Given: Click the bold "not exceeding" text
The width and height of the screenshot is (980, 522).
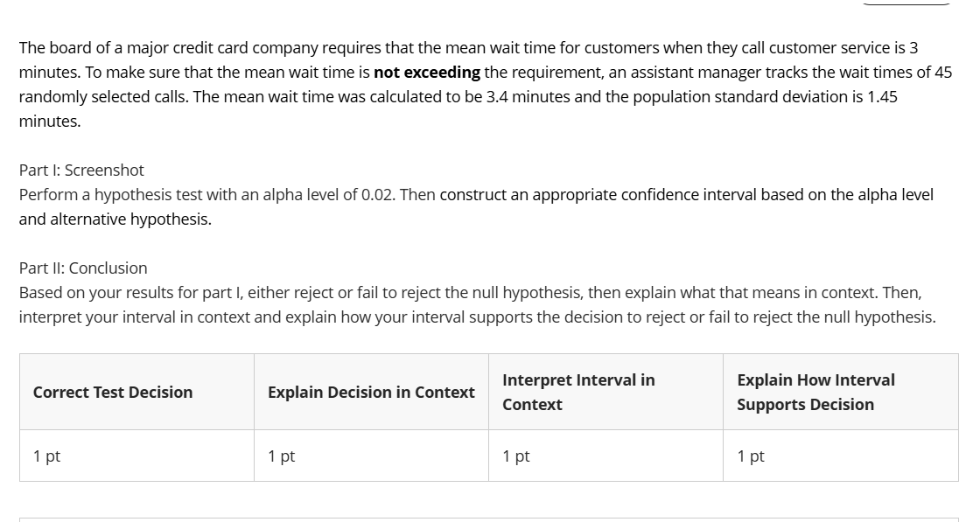Looking at the screenshot, I should click(x=427, y=73).
